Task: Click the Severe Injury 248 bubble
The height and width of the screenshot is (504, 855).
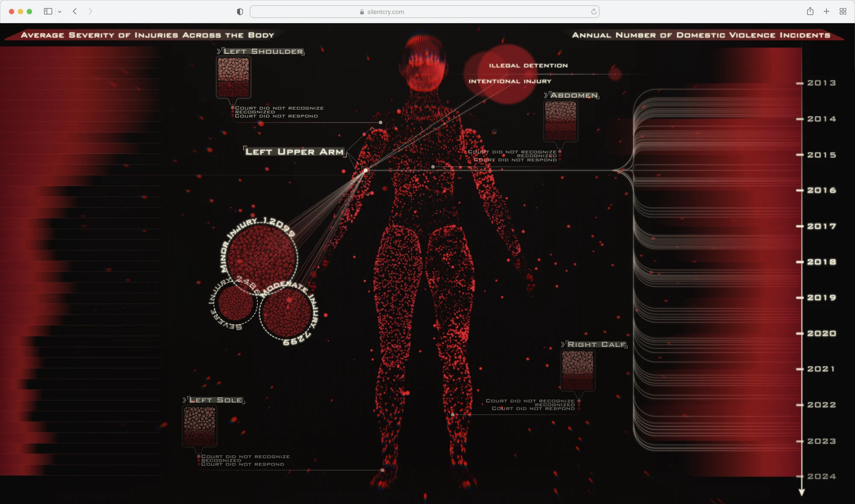Action: [x=235, y=303]
